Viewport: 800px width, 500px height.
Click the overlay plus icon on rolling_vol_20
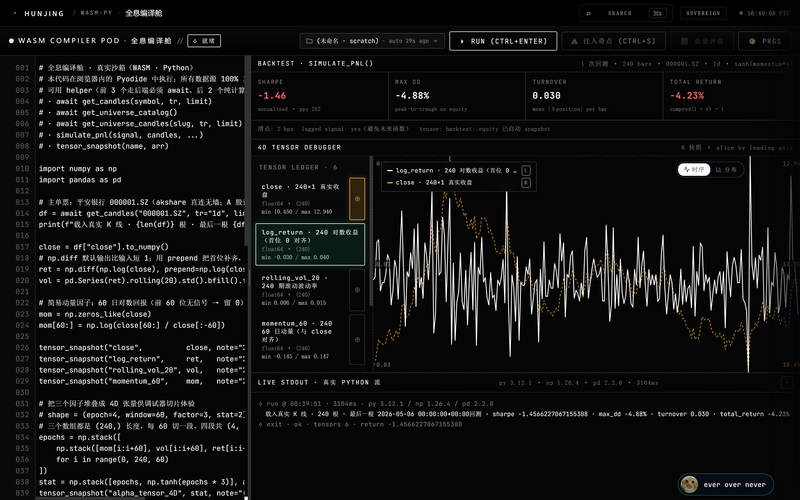click(x=357, y=290)
